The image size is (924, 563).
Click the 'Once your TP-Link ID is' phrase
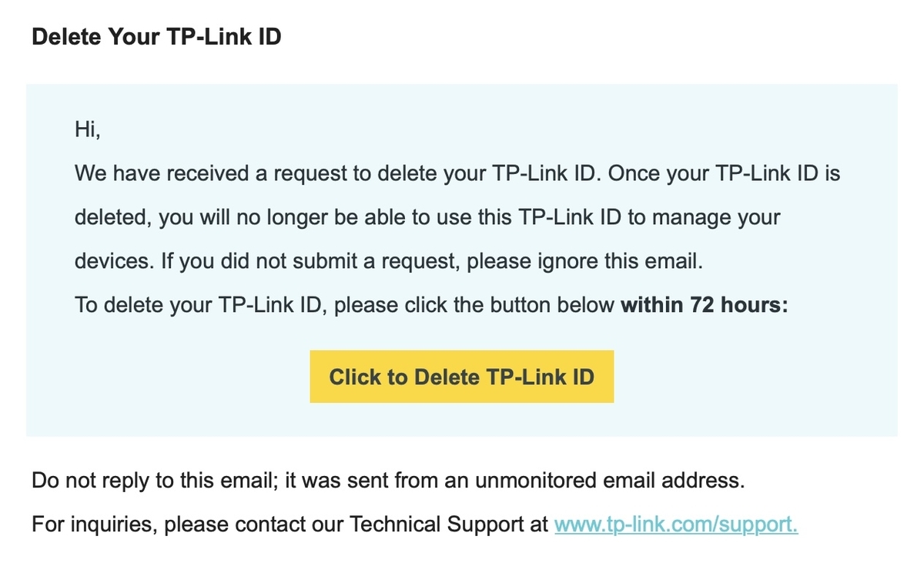pos(724,173)
